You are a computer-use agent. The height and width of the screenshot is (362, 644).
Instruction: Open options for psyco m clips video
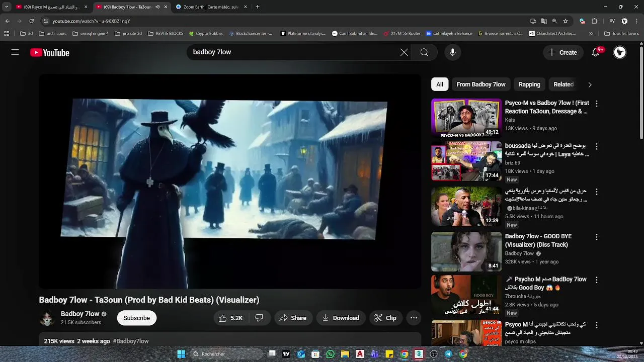(x=597, y=325)
